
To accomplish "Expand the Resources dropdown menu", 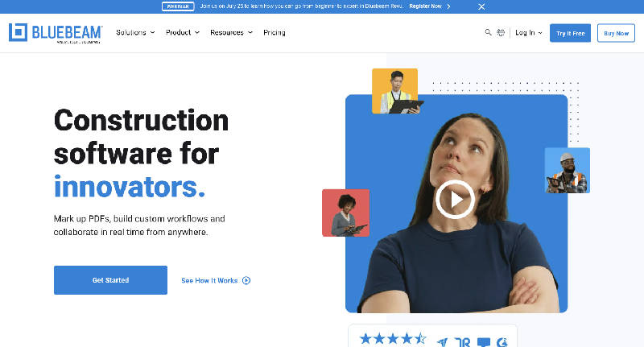I will [231, 33].
